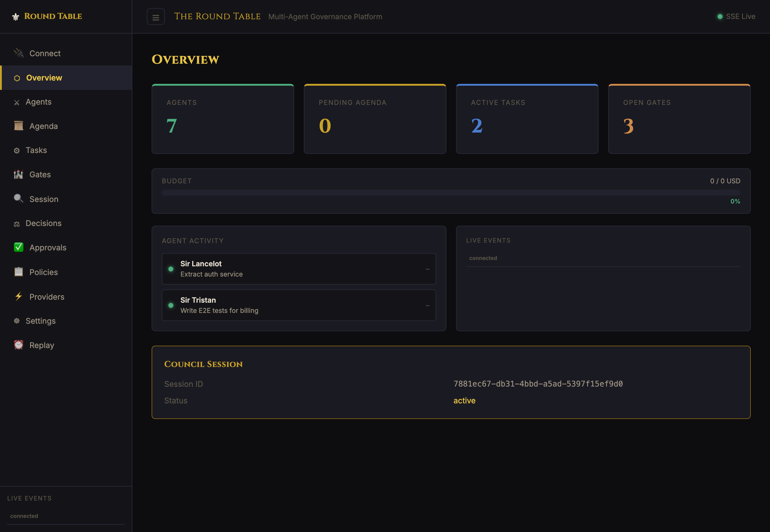The width and height of the screenshot is (770, 532).
Task: Click the Approvals green checkmark icon
Action: click(x=19, y=247)
